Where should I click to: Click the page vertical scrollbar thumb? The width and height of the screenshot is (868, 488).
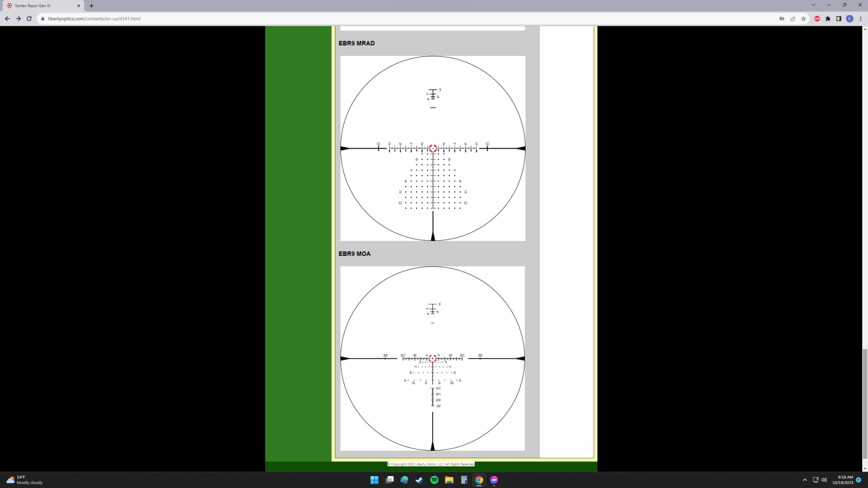pyautogui.click(x=865, y=404)
